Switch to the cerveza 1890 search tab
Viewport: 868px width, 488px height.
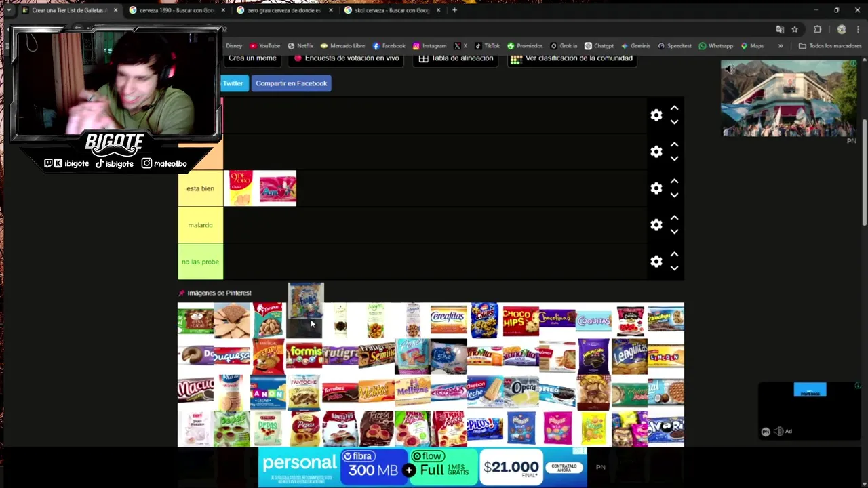coord(176,10)
